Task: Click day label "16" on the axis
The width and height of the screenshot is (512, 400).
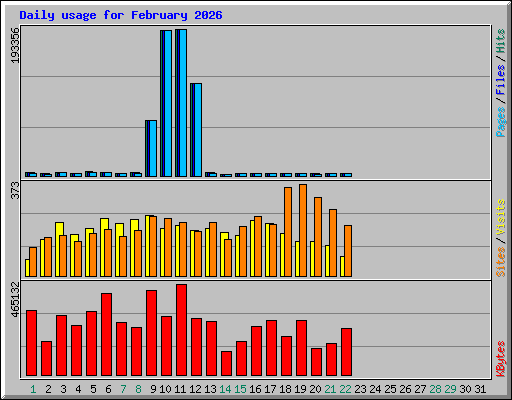Action: [255, 389]
